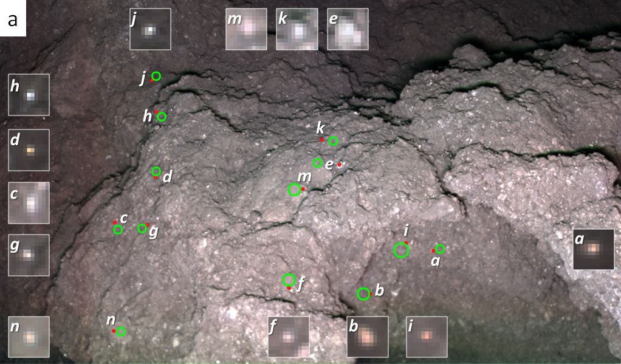Select green circle marker left of b
This screenshot has height=364, width=621.
[363, 294]
